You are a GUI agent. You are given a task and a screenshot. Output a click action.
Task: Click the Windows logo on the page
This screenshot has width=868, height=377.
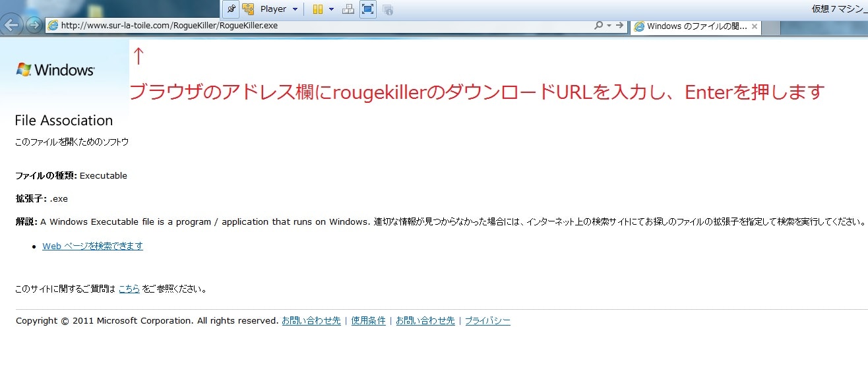pyautogui.click(x=55, y=69)
